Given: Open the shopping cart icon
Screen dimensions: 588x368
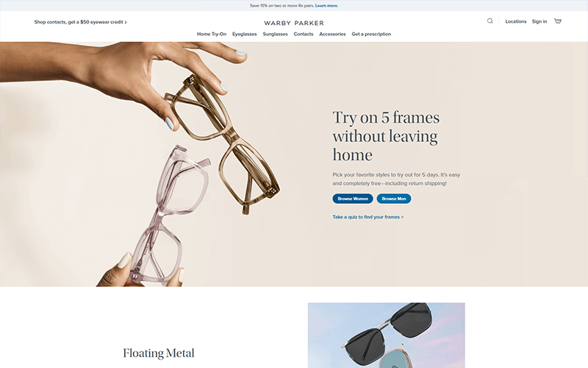Looking at the screenshot, I should tap(558, 21).
